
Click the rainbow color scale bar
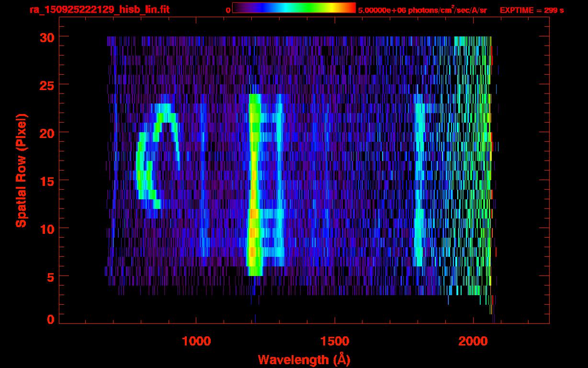click(x=294, y=8)
